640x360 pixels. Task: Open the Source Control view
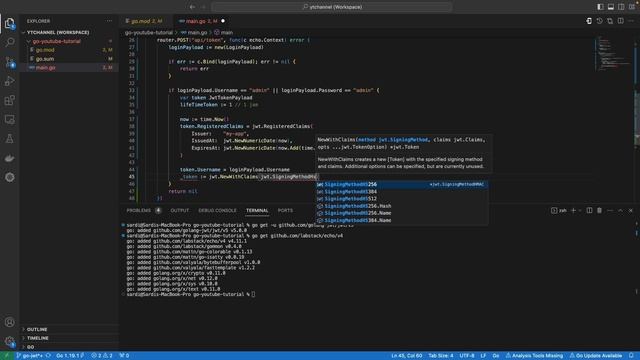tap(10, 62)
